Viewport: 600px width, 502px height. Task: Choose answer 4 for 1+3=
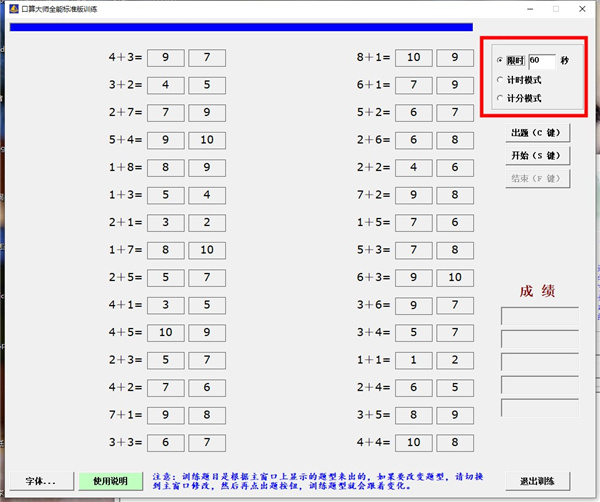207,196
